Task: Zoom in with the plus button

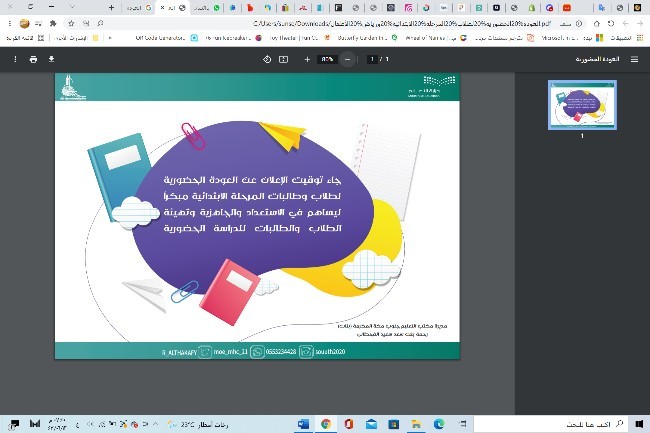Action: (x=306, y=59)
